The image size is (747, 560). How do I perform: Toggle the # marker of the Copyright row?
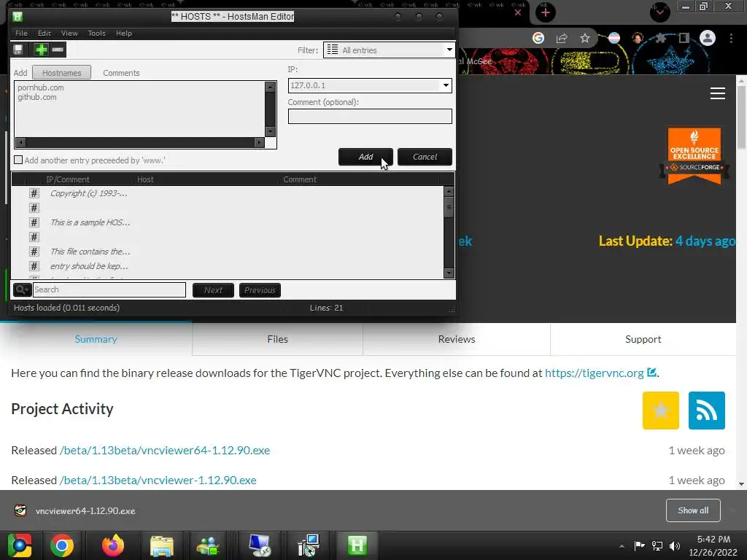click(34, 193)
